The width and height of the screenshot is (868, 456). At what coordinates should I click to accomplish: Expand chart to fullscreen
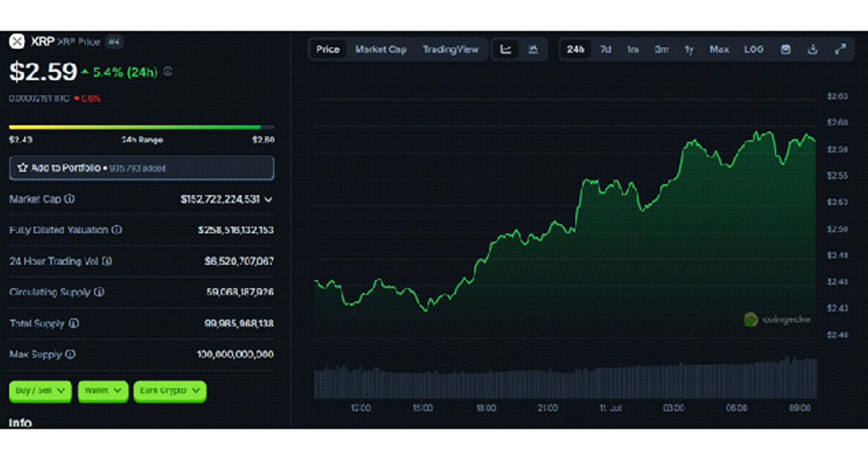click(840, 49)
